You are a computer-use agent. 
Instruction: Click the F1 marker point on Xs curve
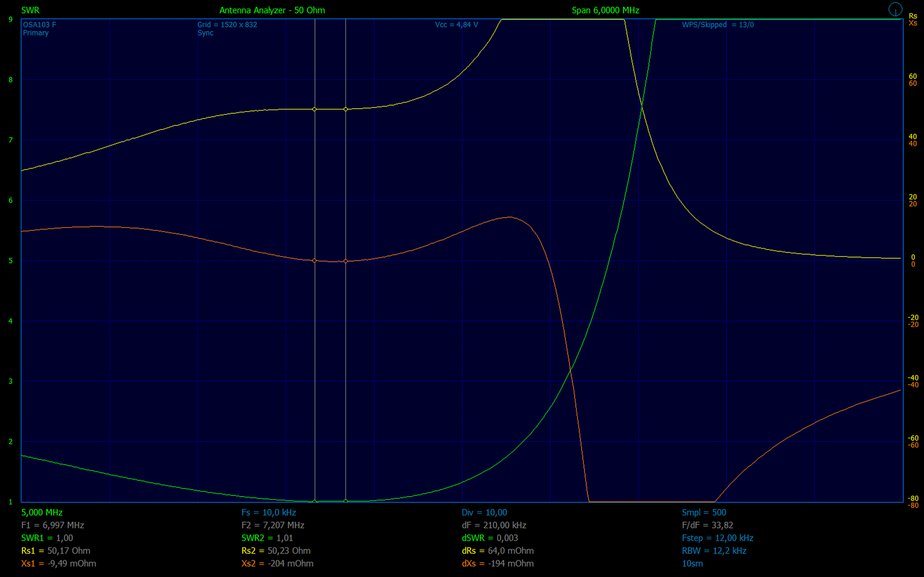click(x=314, y=261)
